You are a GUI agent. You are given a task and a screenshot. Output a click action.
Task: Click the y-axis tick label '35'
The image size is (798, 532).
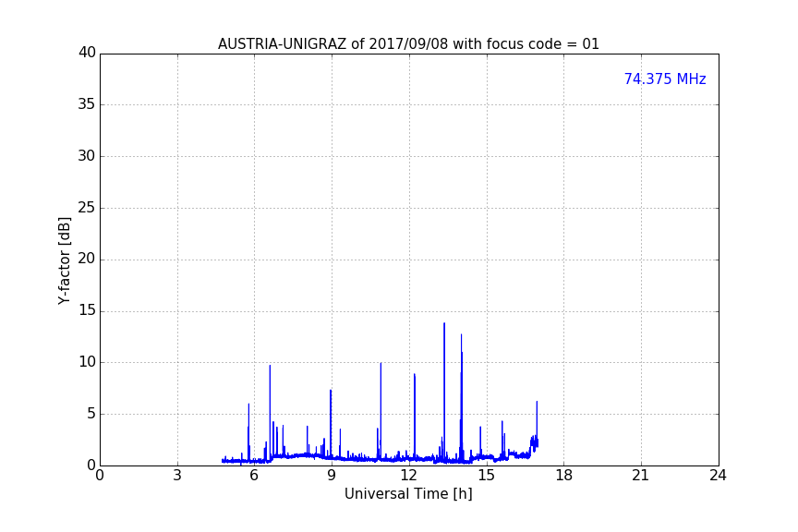point(87,104)
